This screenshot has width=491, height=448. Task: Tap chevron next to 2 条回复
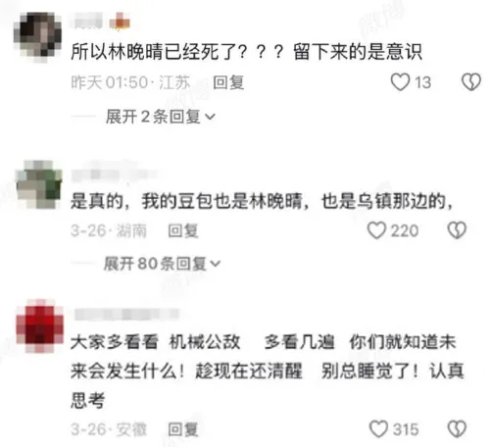click(210, 117)
